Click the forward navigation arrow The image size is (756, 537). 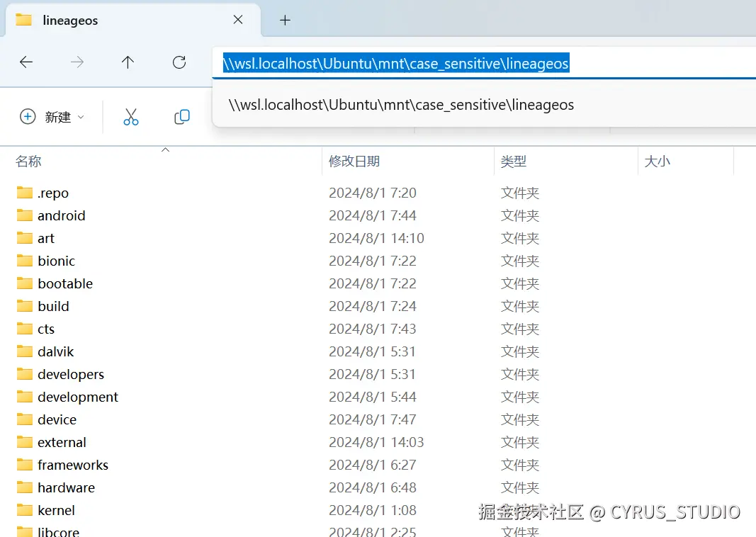point(77,62)
